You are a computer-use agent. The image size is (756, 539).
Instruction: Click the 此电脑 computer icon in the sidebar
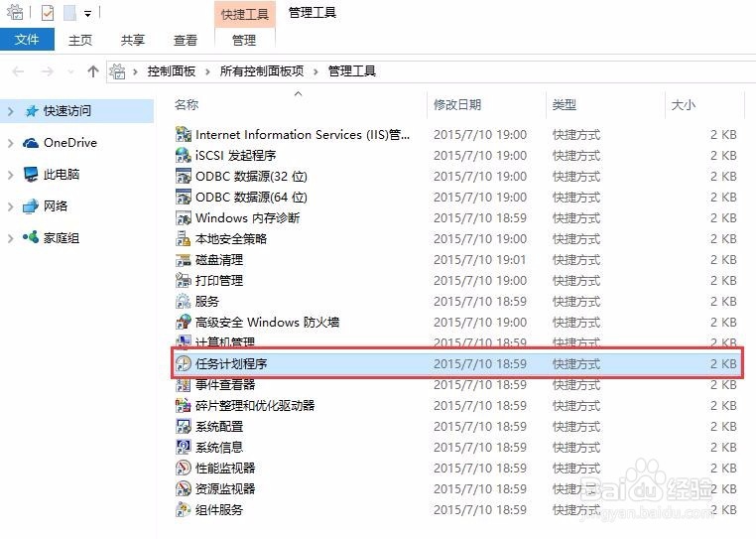click(31, 174)
